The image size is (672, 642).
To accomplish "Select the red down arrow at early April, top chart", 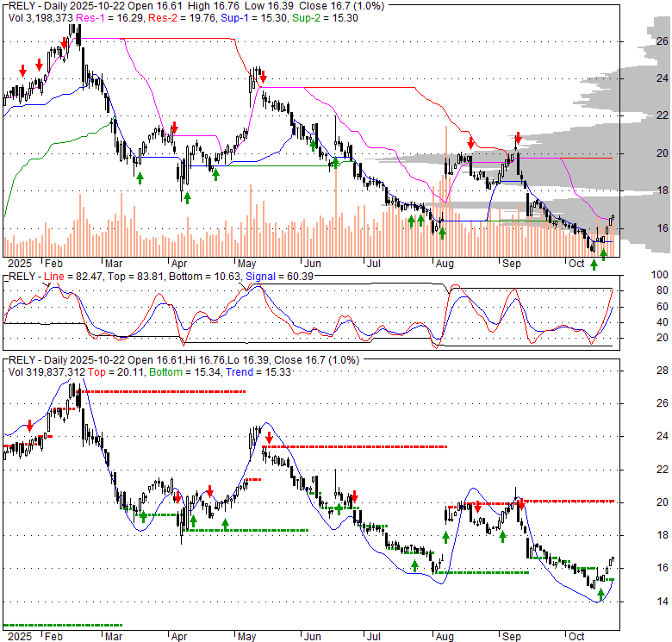I will tap(174, 128).
